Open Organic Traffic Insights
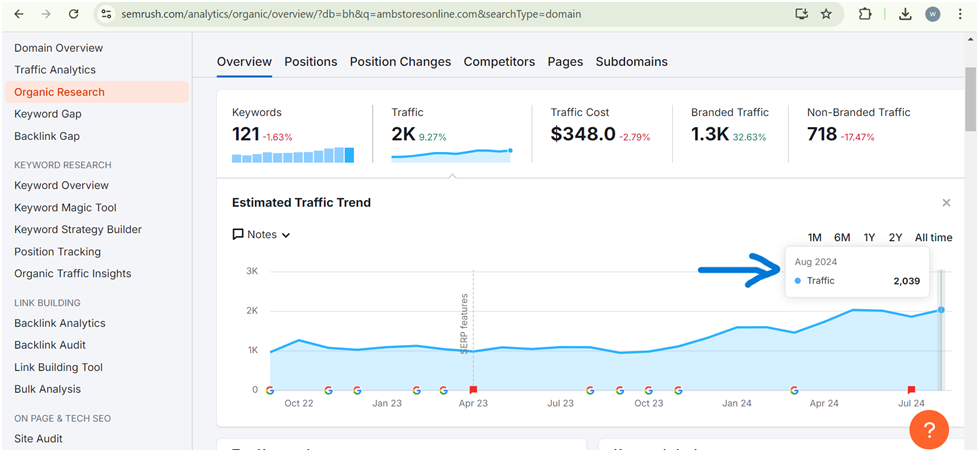 click(x=72, y=273)
